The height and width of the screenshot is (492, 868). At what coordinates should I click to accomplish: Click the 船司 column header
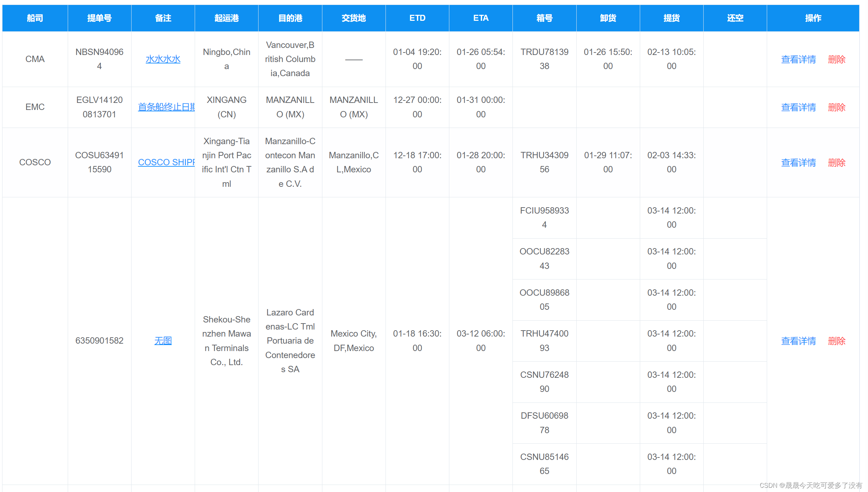(35, 18)
